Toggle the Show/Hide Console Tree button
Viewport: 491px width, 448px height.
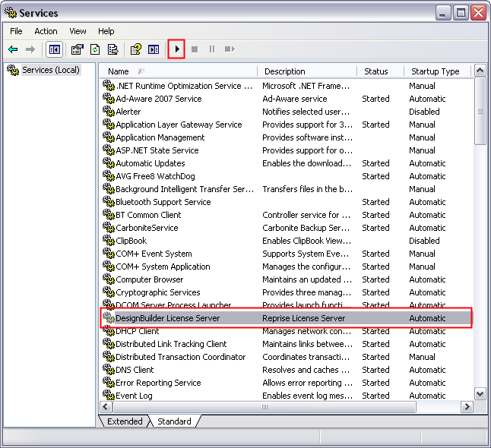[55, 49]
